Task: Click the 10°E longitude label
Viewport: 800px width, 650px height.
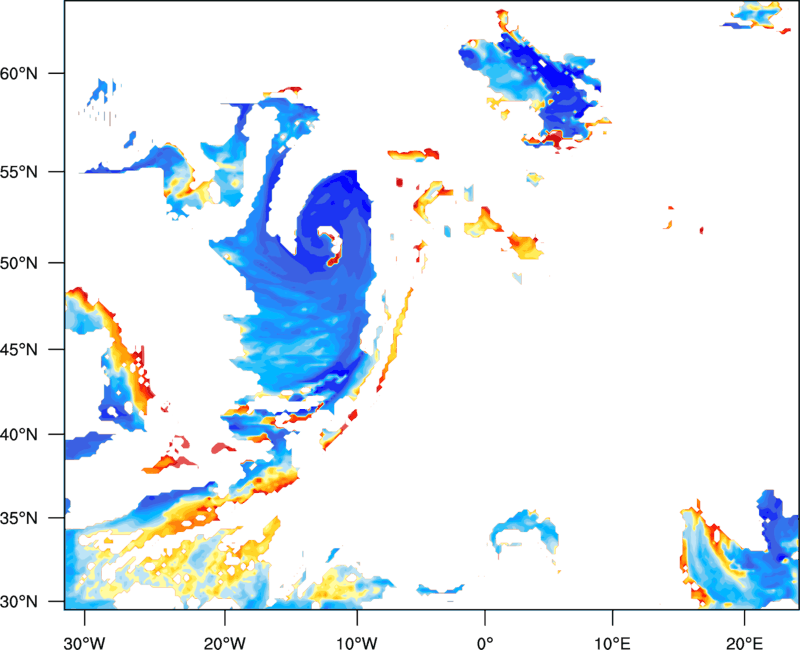Action: pyautogui.click(x=612, y=643)
